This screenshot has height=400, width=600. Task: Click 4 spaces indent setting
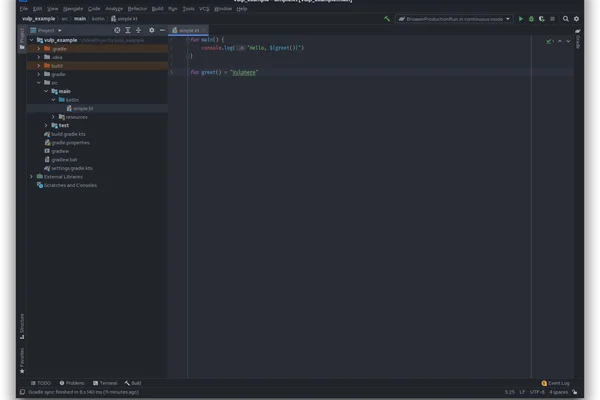pyautogui.click(x=558, y=392)
